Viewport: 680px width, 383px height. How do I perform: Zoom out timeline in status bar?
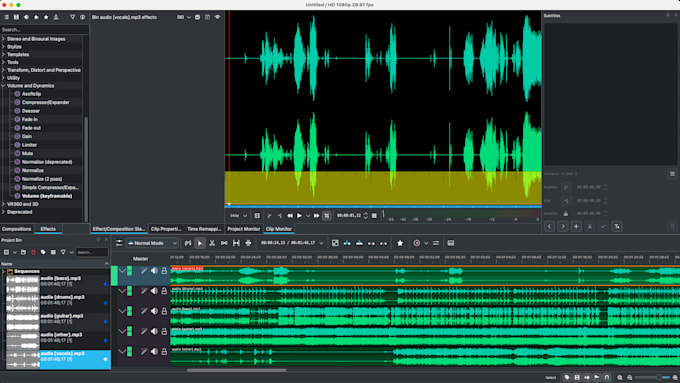[x=630, y=378]
